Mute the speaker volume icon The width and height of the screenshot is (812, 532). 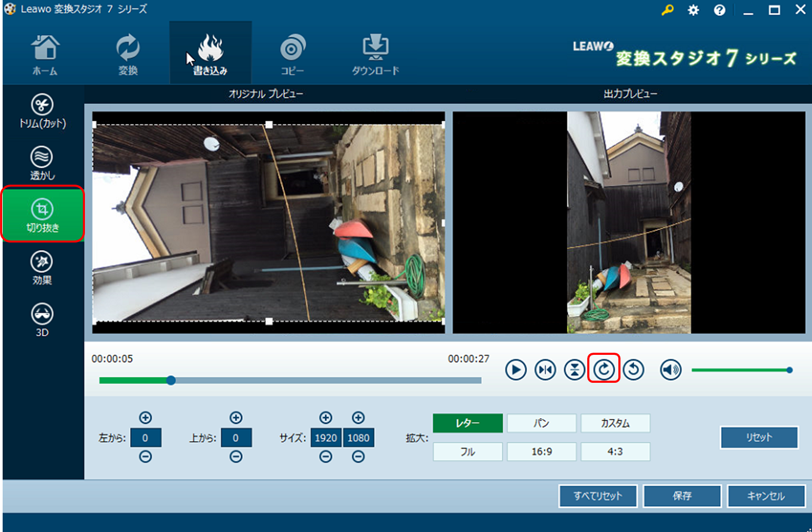671,370
